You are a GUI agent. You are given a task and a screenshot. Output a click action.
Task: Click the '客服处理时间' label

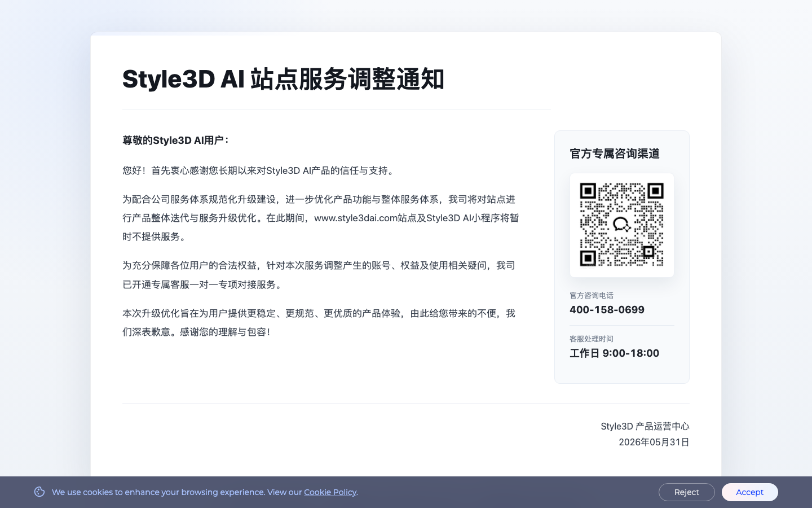592,339
